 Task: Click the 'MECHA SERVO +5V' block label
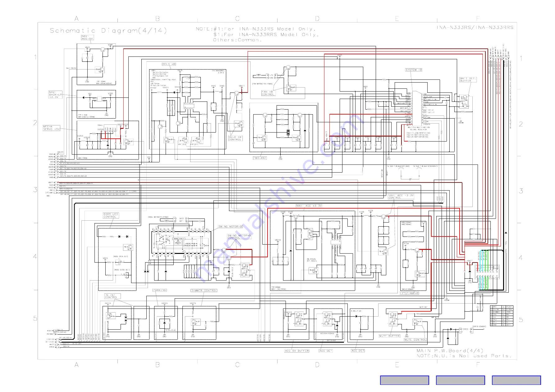pyautogui.click(x=51, y=128)
